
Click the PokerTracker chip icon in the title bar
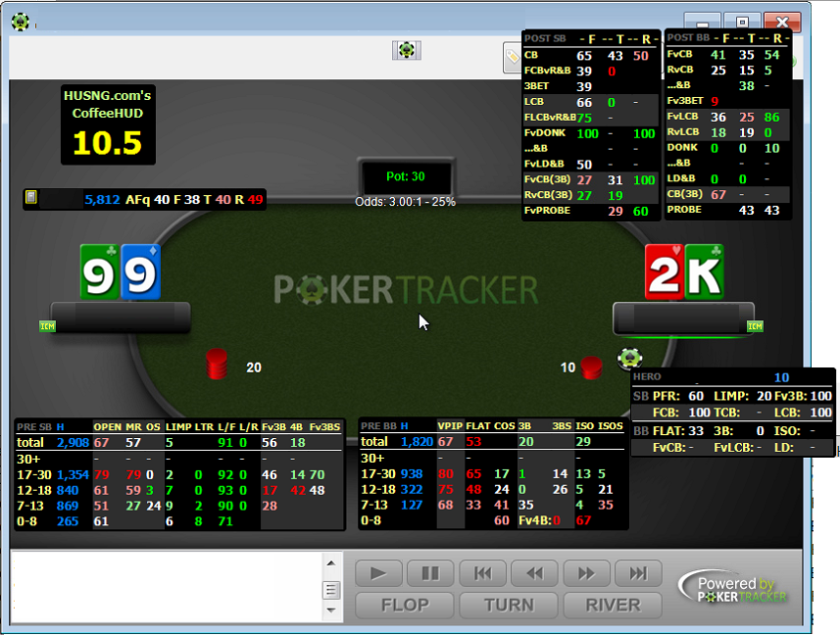21,22
